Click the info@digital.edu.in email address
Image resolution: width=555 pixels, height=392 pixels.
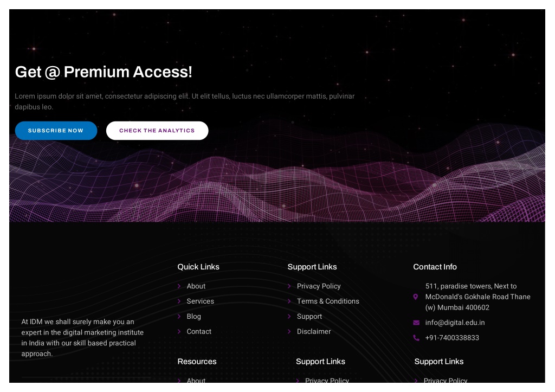click(x=455, y=323)
